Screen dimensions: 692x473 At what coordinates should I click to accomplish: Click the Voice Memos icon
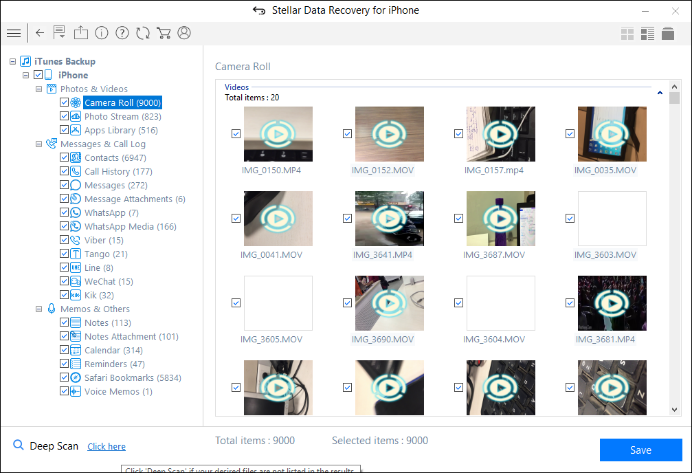tap(75, 391)
